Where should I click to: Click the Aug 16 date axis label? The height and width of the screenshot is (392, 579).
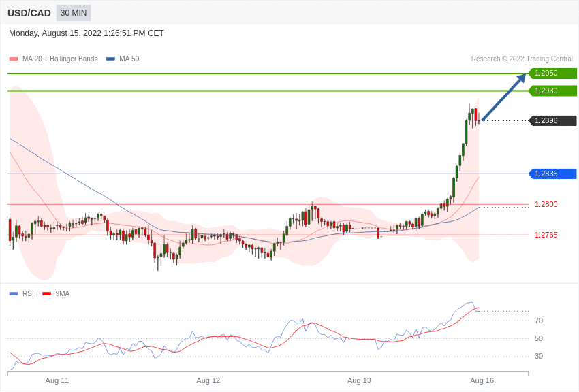482,380
